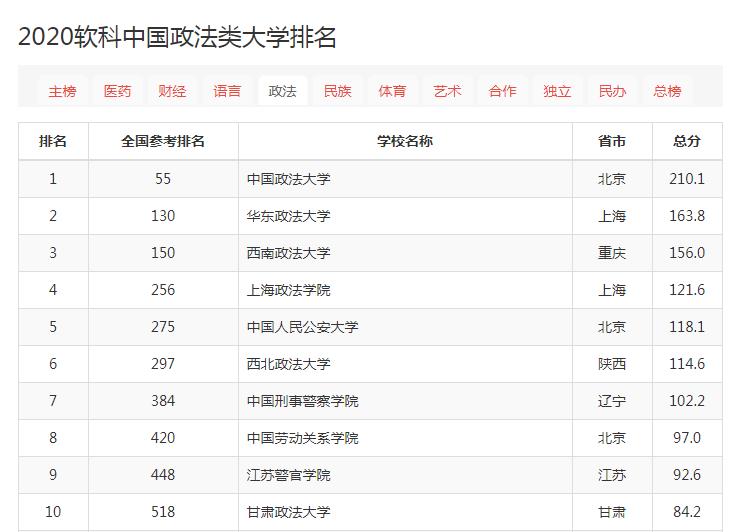This screenshot has width=737, height=532.
Task: Click national reference rank 130
Action: coord(163,216)
